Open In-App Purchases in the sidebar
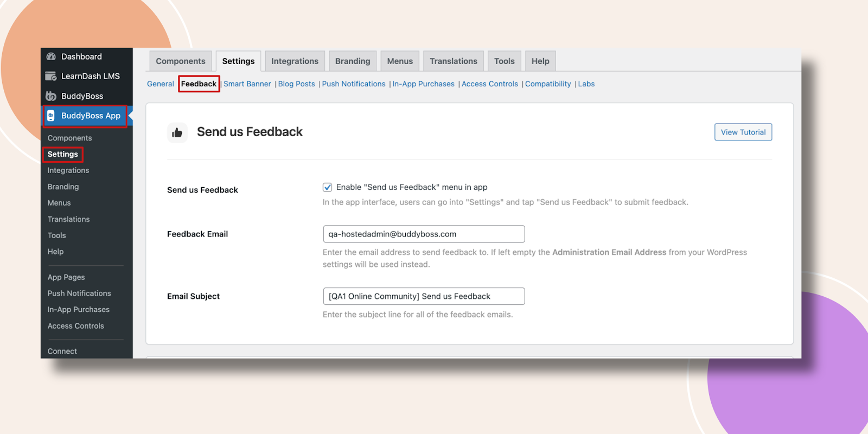 (79, 310)
